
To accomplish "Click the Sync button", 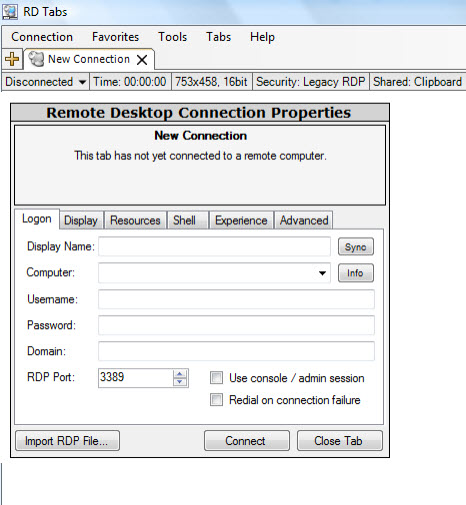I will point(356,247).
